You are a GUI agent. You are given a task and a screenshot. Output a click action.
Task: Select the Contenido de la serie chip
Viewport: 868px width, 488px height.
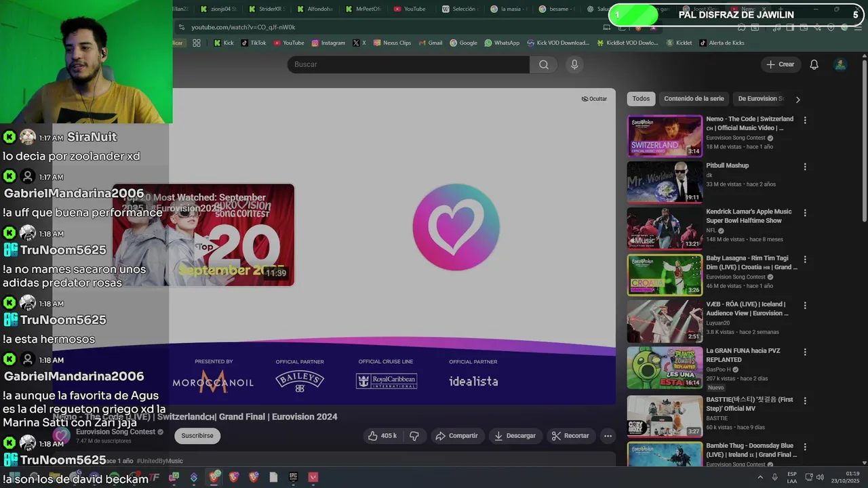click(x=694, y=99)
